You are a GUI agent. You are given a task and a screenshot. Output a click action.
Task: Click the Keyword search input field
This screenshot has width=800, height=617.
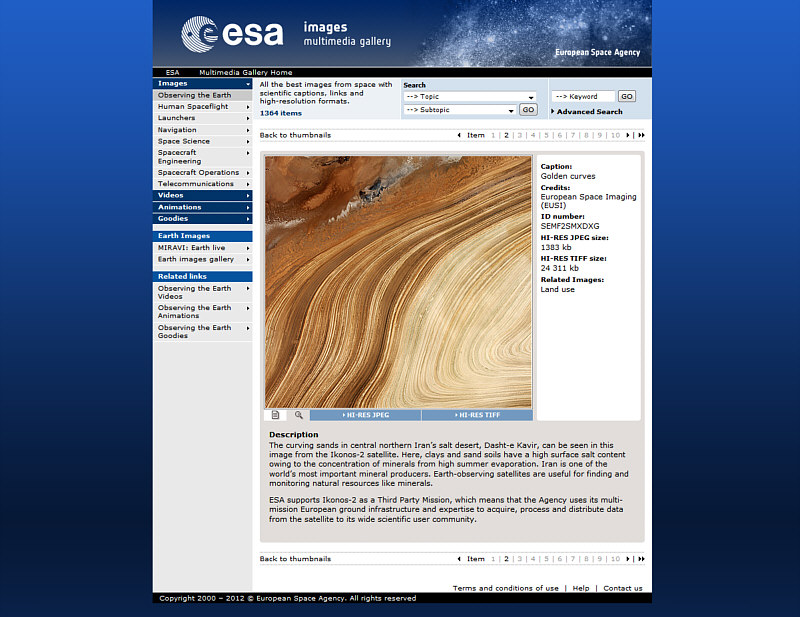(x=583, y=97)
